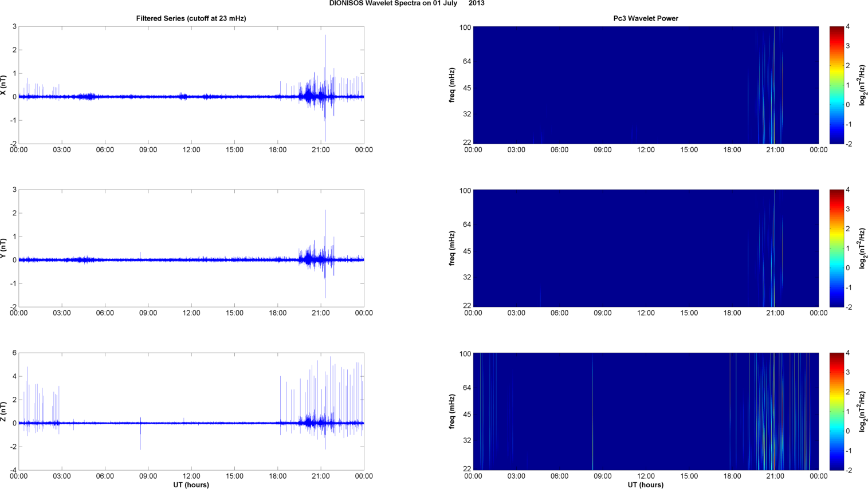Image resolution: width=868 pixels, height=489 pixels.
Task: Click the log2(nT²/Hz) label beside middle colorbar
Action: (x=862, y=249)
